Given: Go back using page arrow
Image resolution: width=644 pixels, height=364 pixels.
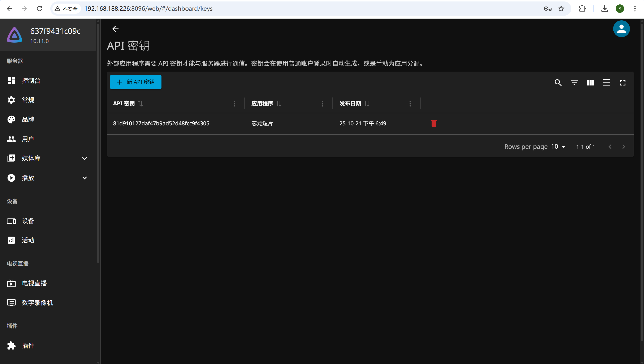Looking at the screenshot, I should (x=115, y=29).
